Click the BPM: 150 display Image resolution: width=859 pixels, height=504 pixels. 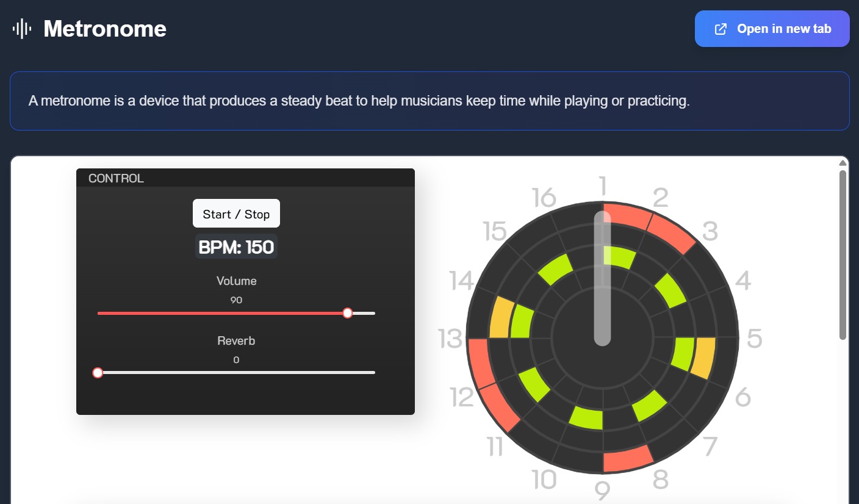point(235,246)
